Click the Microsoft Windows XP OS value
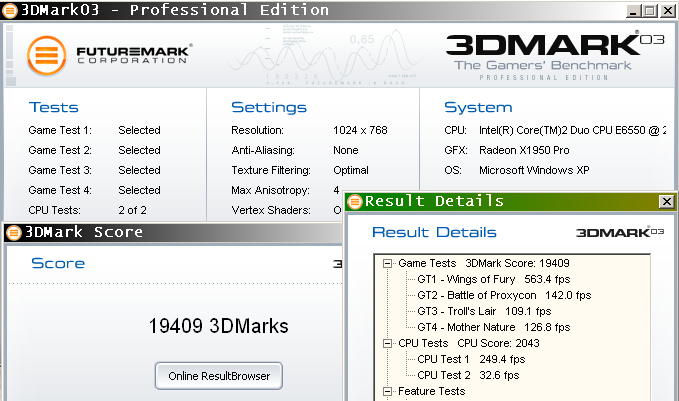Viewport: 679px width, 401px height. (534, 170)
